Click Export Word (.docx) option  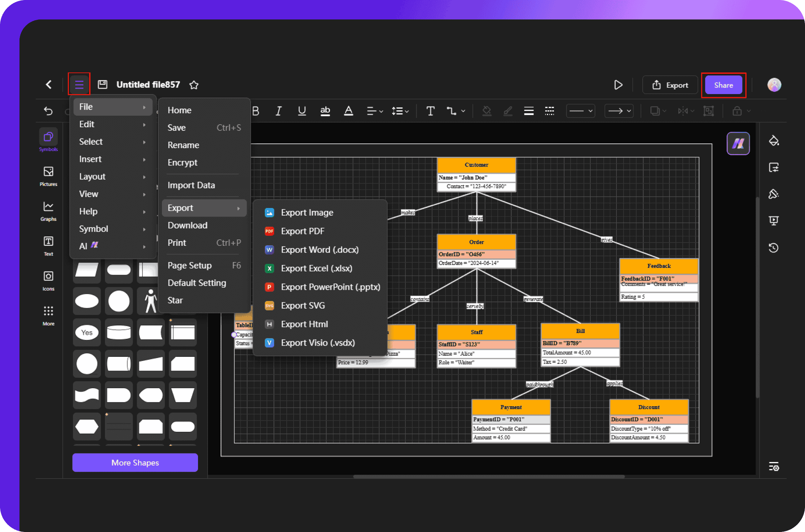[320, 250]
